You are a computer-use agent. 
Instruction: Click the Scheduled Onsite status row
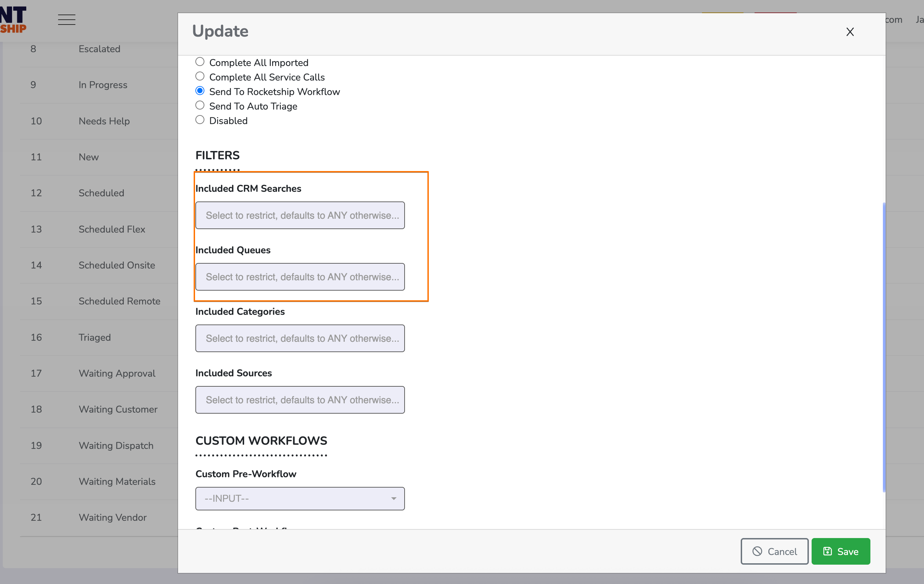point(117,265)
